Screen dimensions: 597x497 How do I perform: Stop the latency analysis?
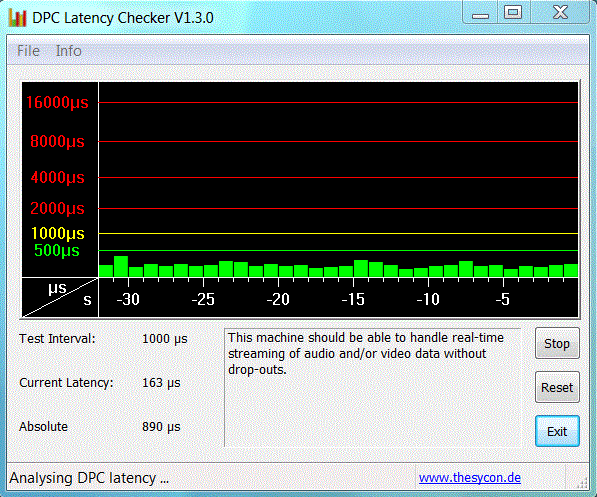[x=557, y=344]
